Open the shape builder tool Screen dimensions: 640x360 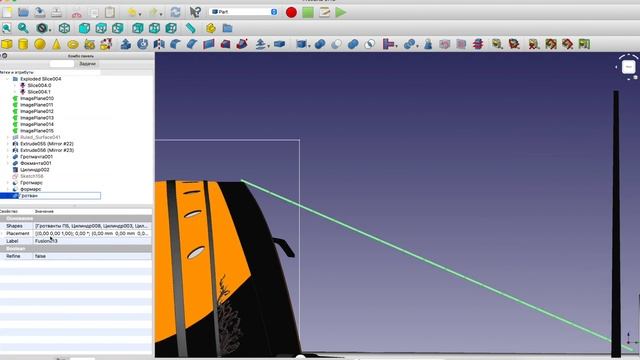106,44
